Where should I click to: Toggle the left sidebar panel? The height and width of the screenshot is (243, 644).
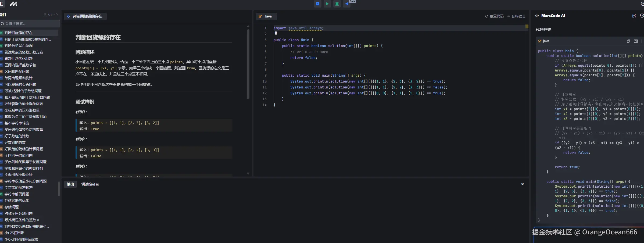tap(2, 4)
